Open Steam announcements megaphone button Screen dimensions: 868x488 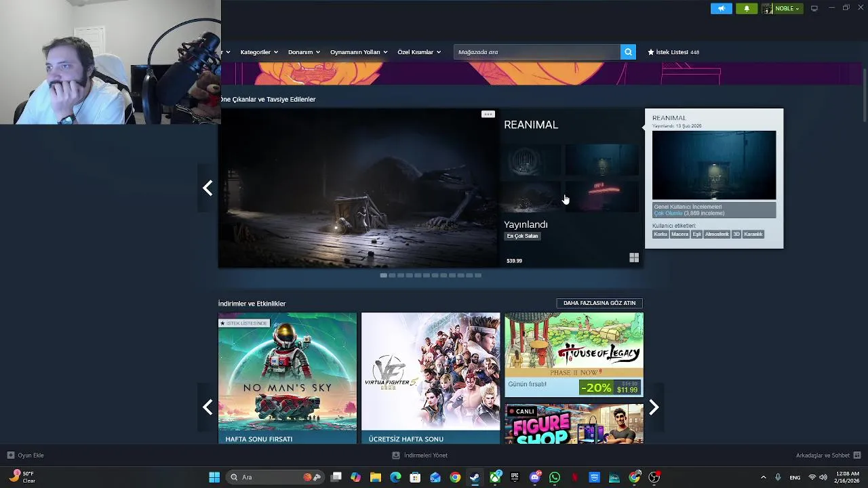coord(721,8)
